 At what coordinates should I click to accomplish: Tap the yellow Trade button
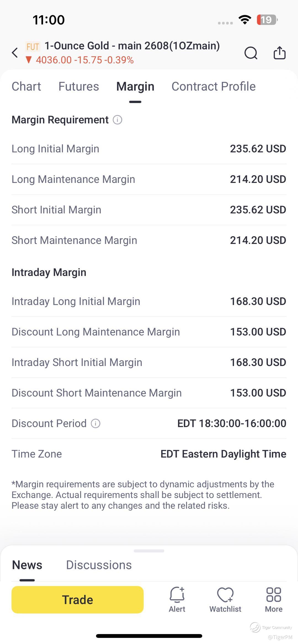coord(78,600)
